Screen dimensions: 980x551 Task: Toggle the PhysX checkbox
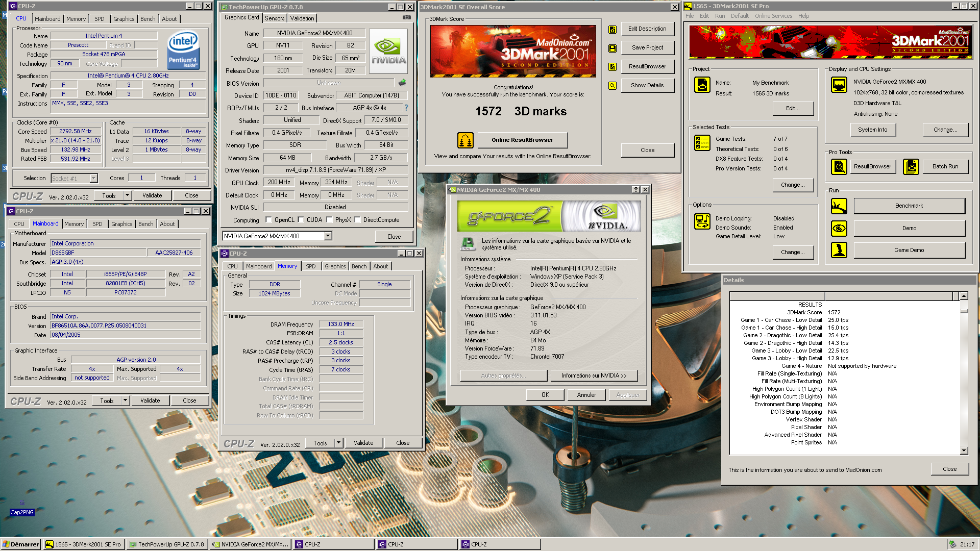click(330, 220)
